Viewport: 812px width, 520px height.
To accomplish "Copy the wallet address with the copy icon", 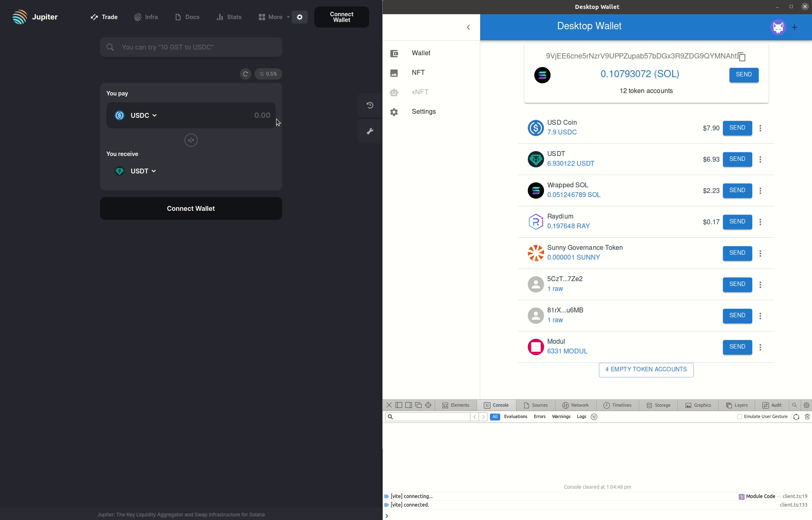I will point(742,56).
